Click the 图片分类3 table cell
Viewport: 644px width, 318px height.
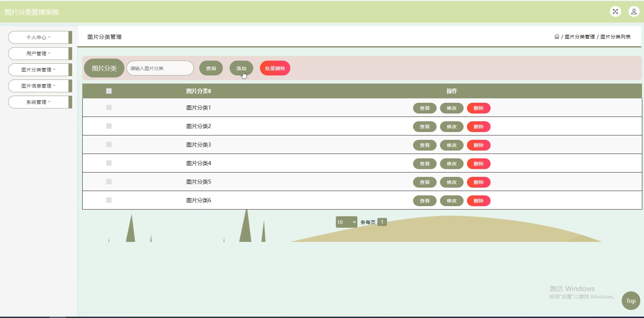pos(199,145)
